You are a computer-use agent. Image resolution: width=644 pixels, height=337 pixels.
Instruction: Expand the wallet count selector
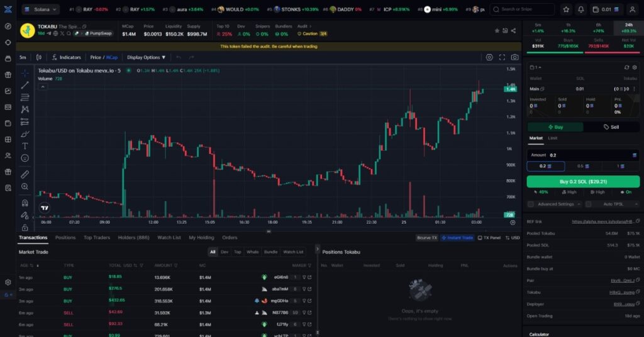point(536,67)
